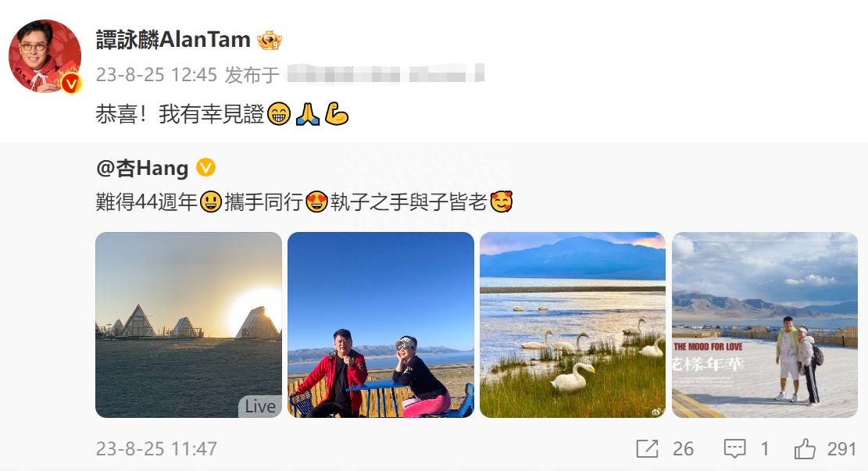The image size is (868, 471).
Task: Click the original post time 23-8-25 11:47
Action: pos(157,448)
